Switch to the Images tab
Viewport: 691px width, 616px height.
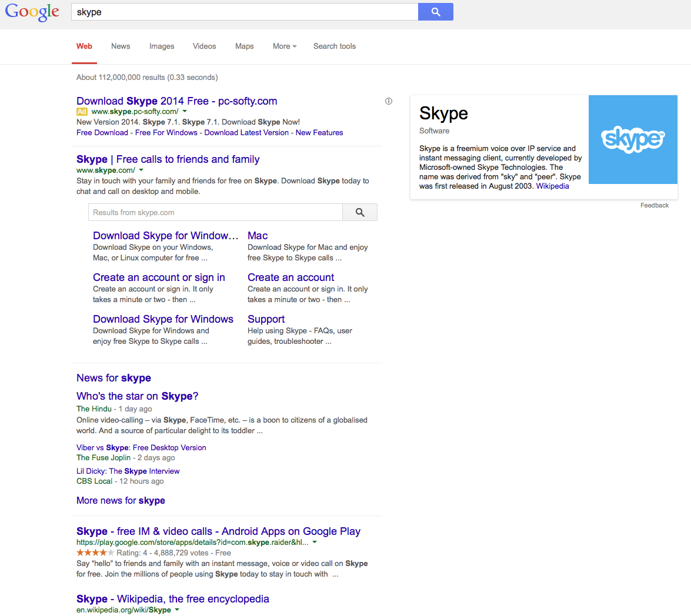(162, 46)
